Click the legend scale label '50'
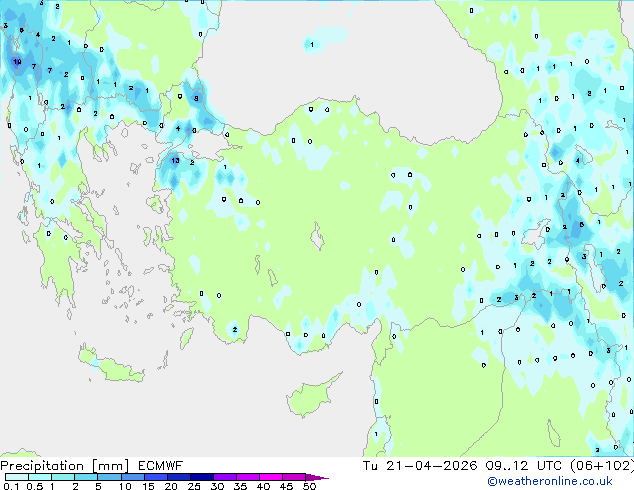 [x=309, y=486]
